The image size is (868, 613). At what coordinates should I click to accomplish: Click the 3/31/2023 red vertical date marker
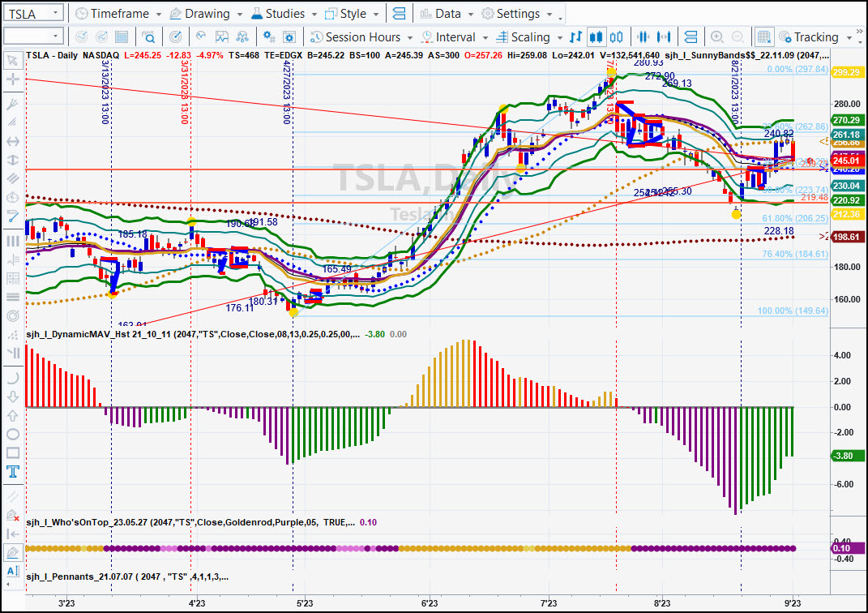click(185, 92)
